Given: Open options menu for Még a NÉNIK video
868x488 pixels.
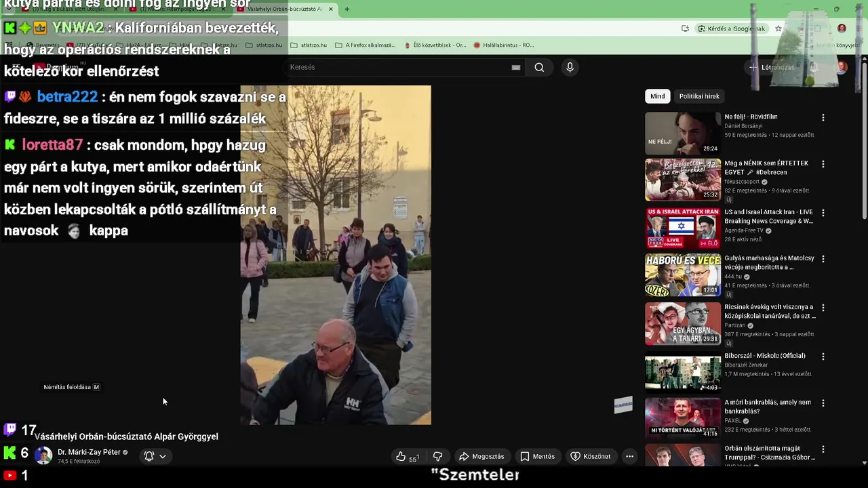Looking at the screenshot, I should coord(823,164).
